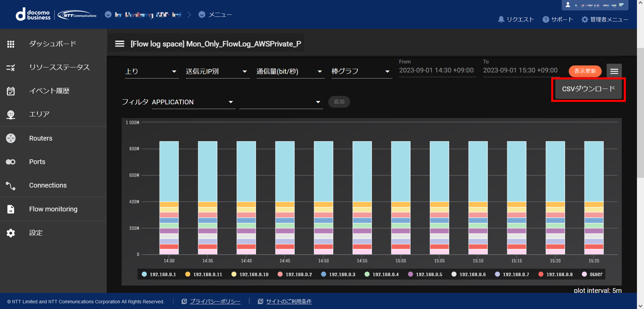Click the terms of use external link icon

click(260, 301)
